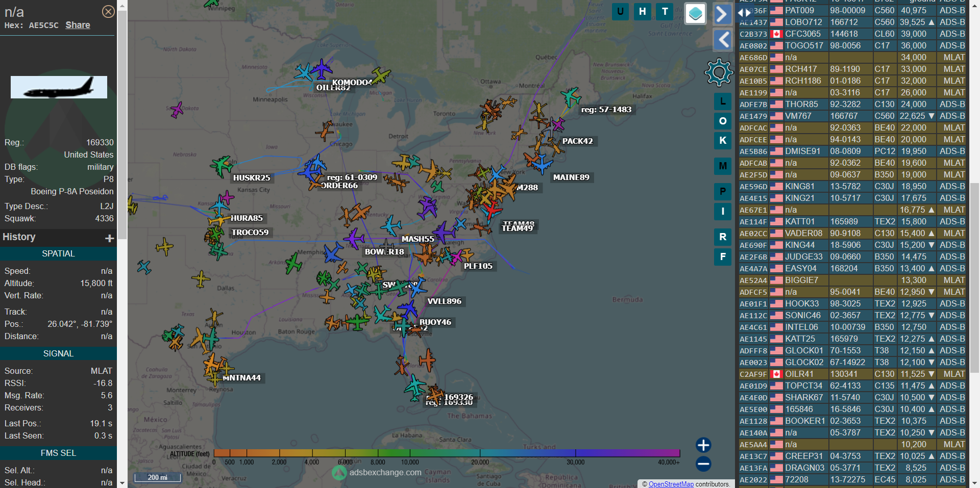The height and width of the screenshot is (488, 980).
Task: Open the Share link for hex AE5C5C
Action: pyautogui.click(x=78, y=25)
